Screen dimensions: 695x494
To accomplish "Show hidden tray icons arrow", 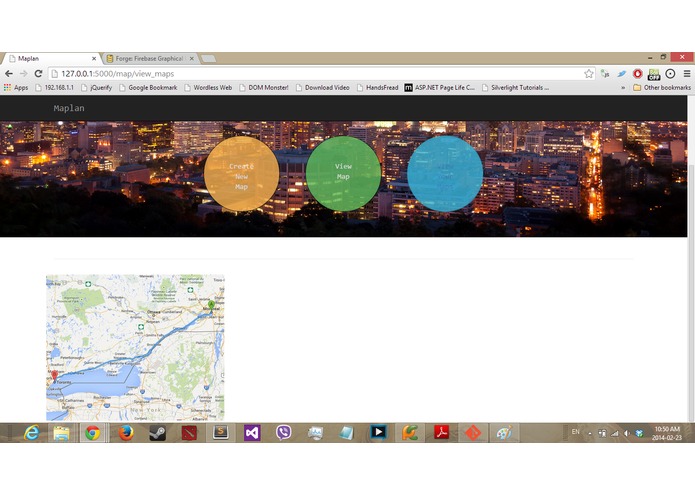I will coord(590,434).
